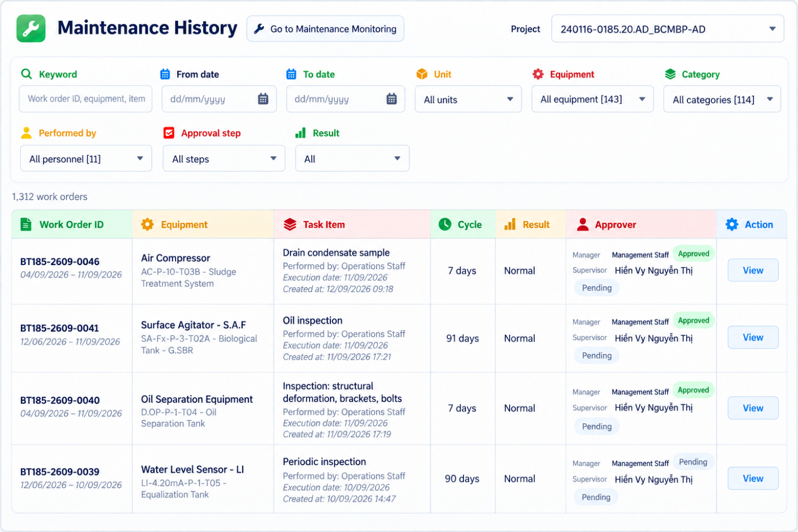Click the clock icon in Cycle header

(445, 225)
